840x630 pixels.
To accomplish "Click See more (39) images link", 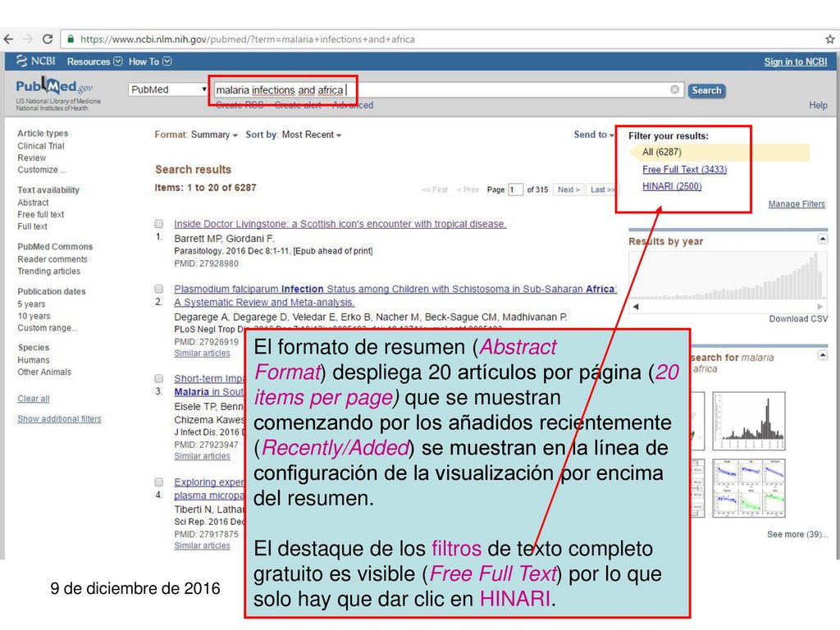I will 797,534.
